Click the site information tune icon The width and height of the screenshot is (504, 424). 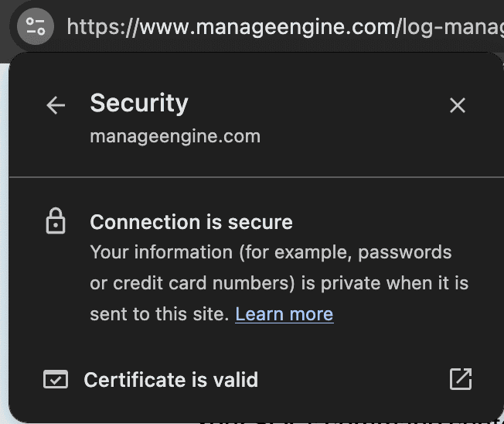pos(36,26)
